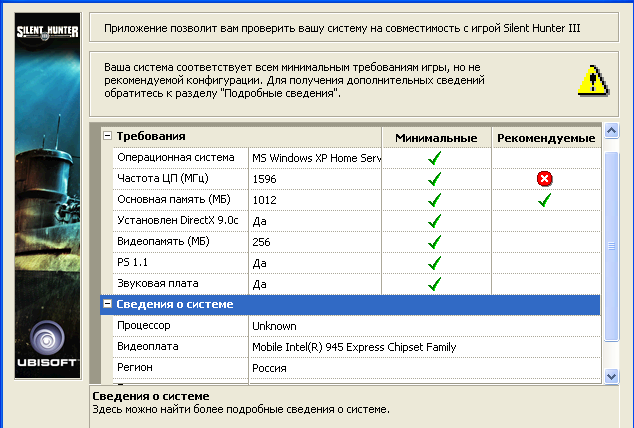Viewport: 634px width, 428px height.
Task: Click Да value in DirectX 9.0c row
Action: 259,221
